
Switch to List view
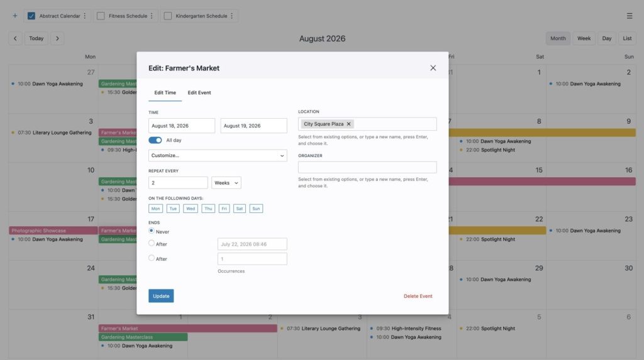[627, 38]
